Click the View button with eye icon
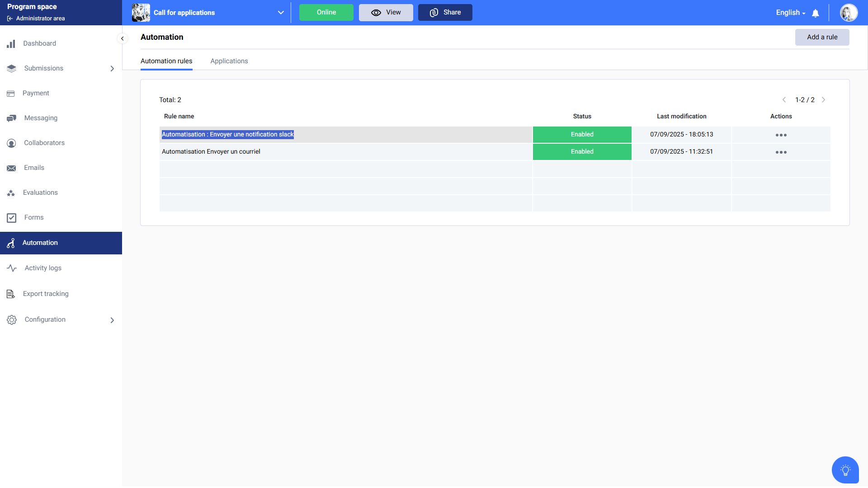The height and width of the screenshot is (488, 868). click(x=386, y=13)
